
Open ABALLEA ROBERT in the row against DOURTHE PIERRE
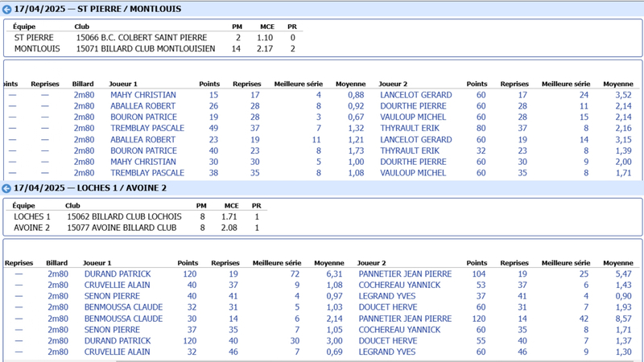click(x=142, y=106)
